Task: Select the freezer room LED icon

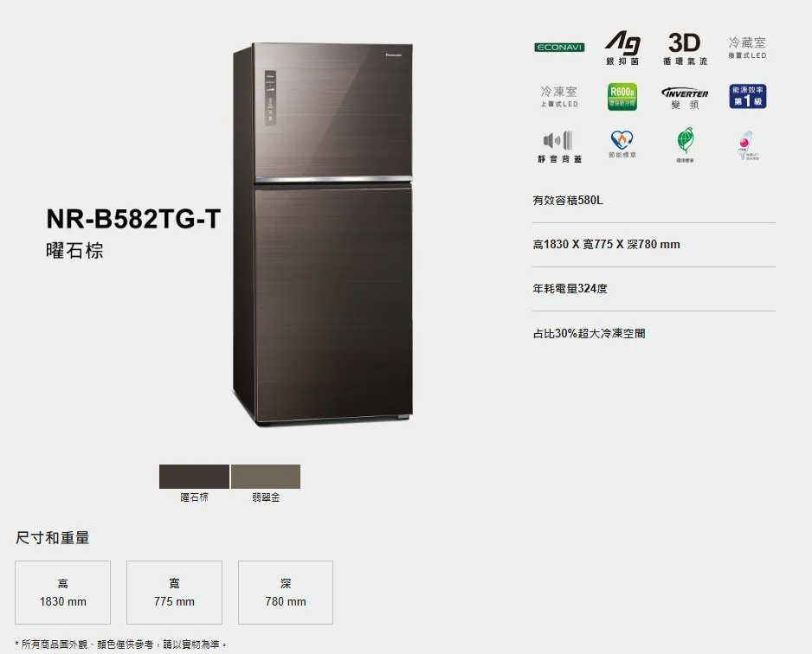Action: [559, 96]
